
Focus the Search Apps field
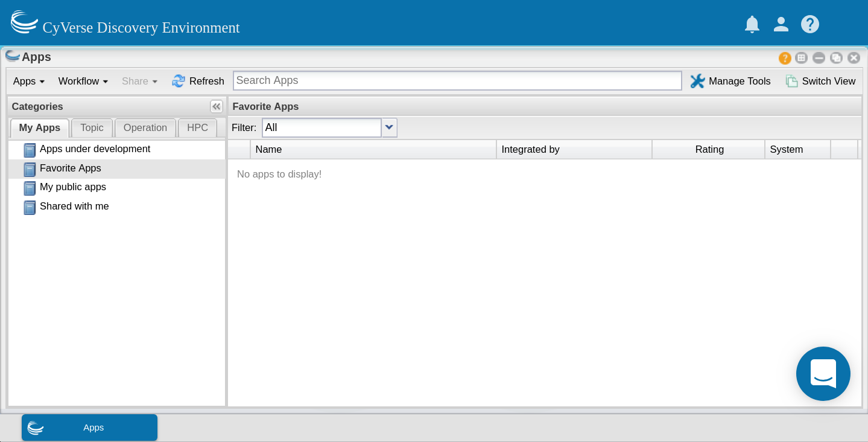pos(457,80)
